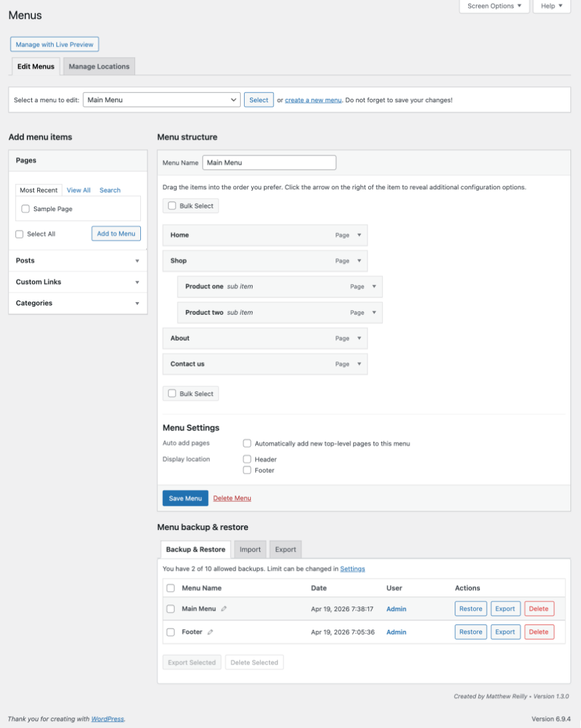The height and width of the screenshot is (728, 581).
Task: Restore the Main Menu backup
Action: coord(471,609)
